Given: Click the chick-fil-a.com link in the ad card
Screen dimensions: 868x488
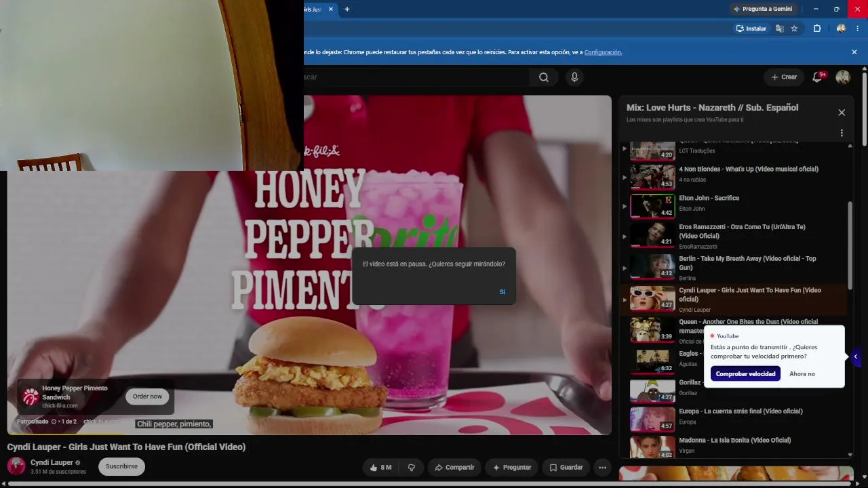Looking at the screenshot, I should coord(60,406).
